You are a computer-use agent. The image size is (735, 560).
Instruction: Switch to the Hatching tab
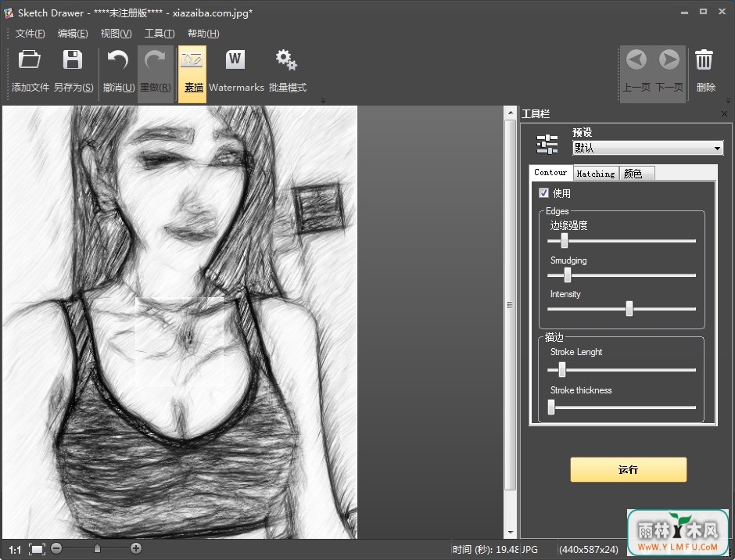[x=596, y=174]
